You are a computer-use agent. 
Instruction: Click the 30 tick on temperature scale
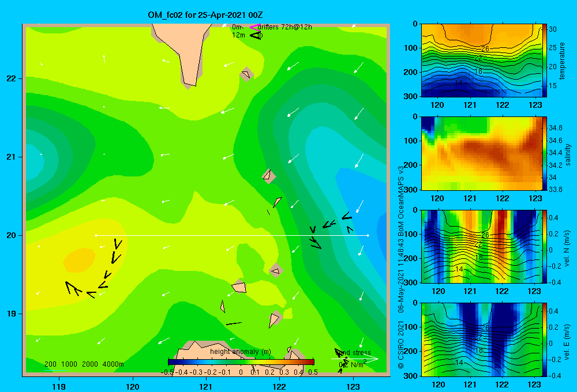(553, 29)
